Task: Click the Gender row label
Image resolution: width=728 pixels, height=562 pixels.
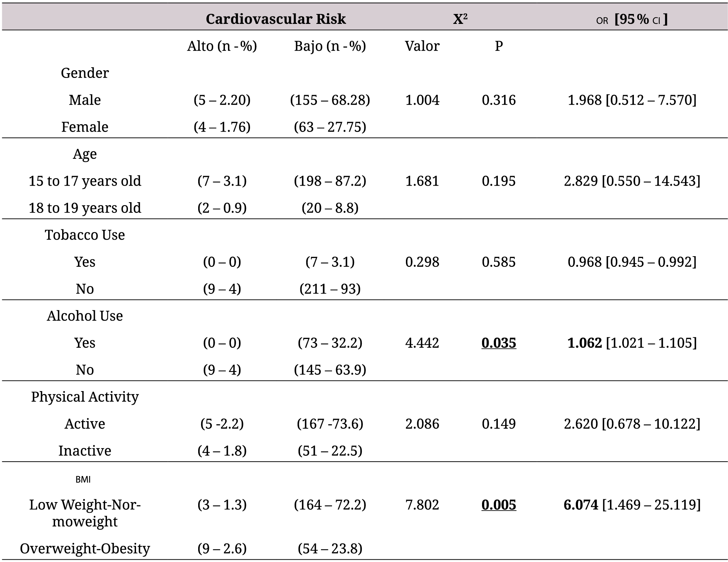Action: [x=85, y=73]
